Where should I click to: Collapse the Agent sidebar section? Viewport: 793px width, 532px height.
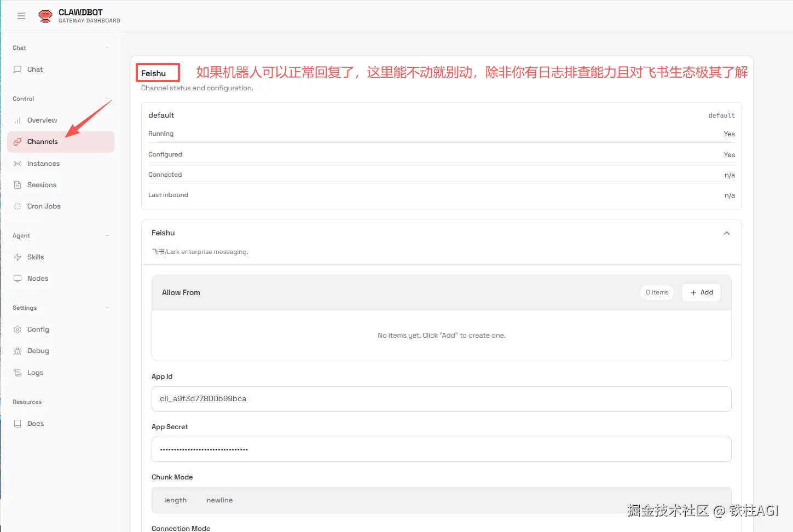click(107, 236)
